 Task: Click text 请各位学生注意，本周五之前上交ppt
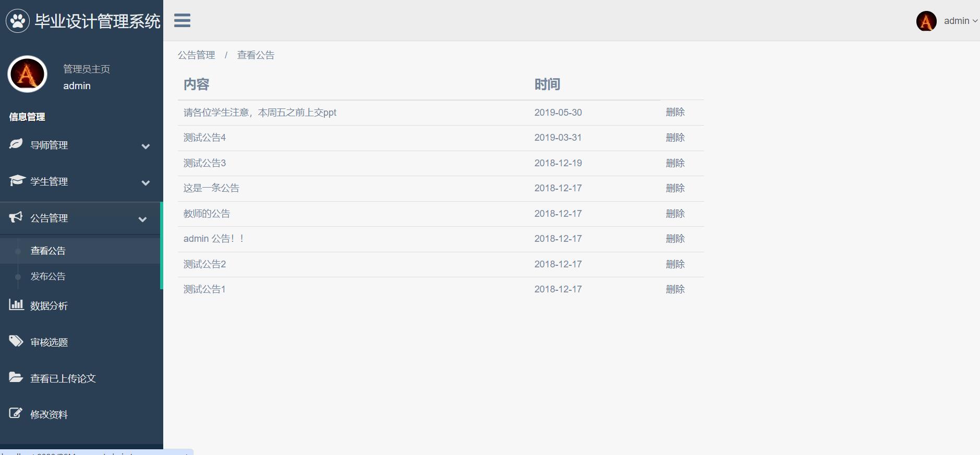[260, 113]
